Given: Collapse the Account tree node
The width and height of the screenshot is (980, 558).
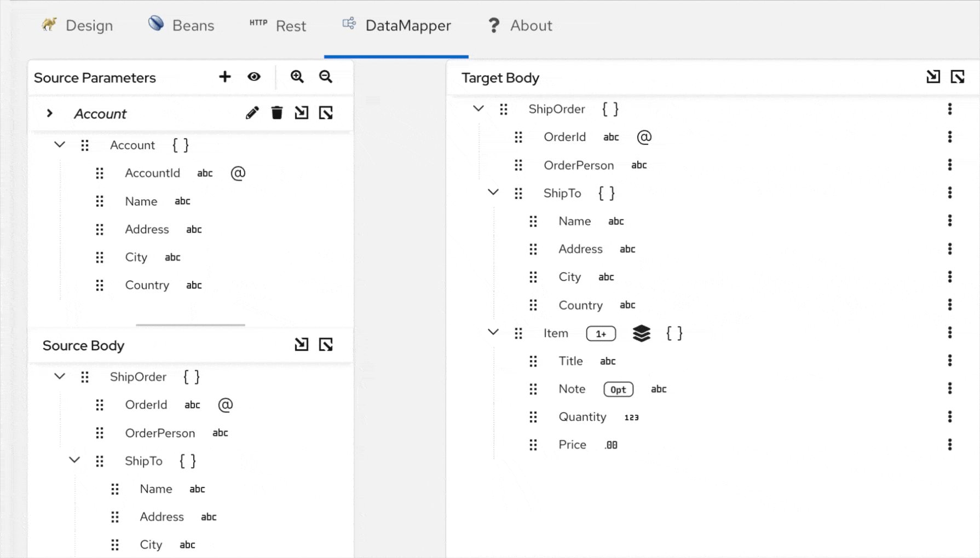Looking at the screenshot, I should pos(60,145).
